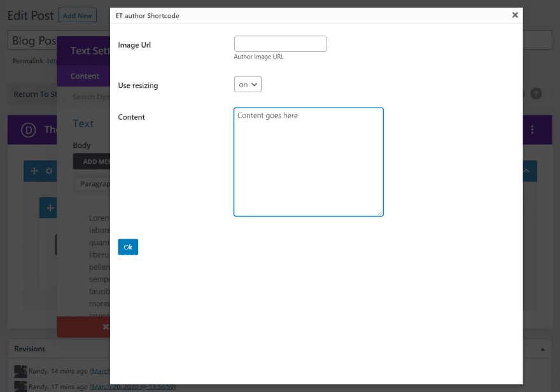Screen dimensions: 560x392
Task: Click the Content goes here text area
Action: pos(309,162)
